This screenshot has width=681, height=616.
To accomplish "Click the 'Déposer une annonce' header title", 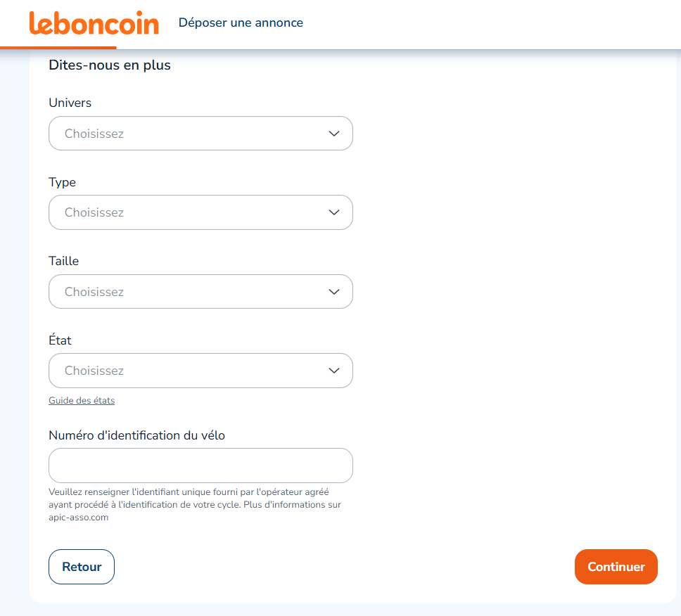I will click(x=241, y=23).
